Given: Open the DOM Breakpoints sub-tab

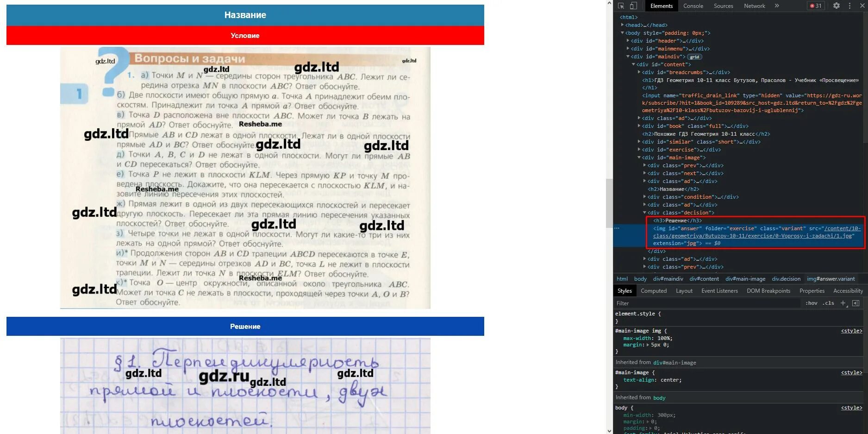Looking at the screenshot, I should (x=768, y=291).
